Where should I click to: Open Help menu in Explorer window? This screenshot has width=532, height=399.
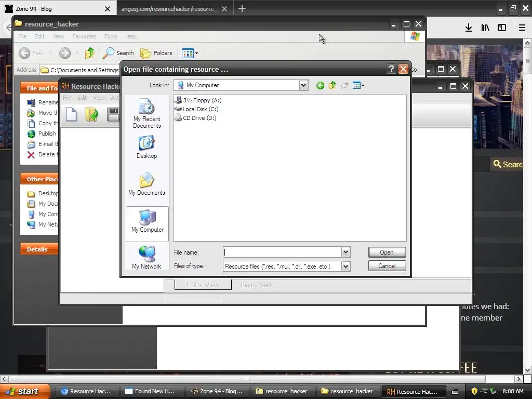click(x=130, y=36)
